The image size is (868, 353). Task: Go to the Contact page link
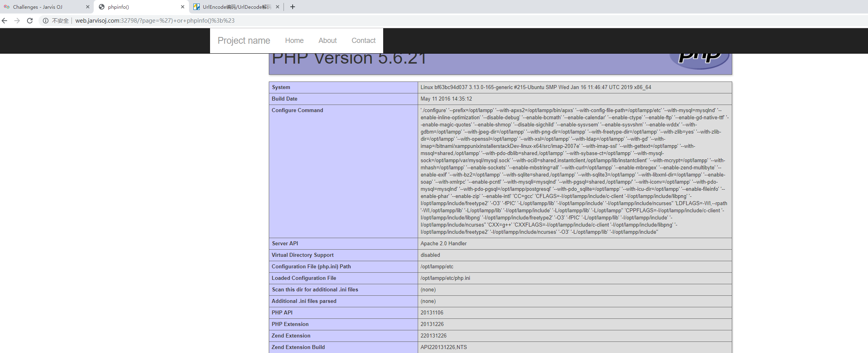[363, 41]
